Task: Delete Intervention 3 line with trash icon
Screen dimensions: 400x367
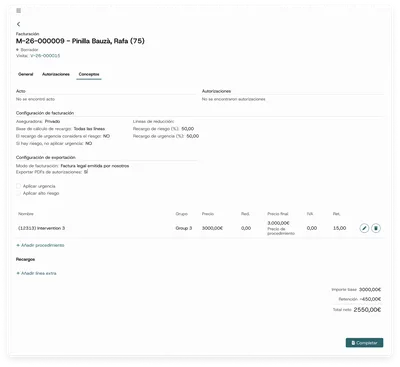Action: tap(376, 228)
